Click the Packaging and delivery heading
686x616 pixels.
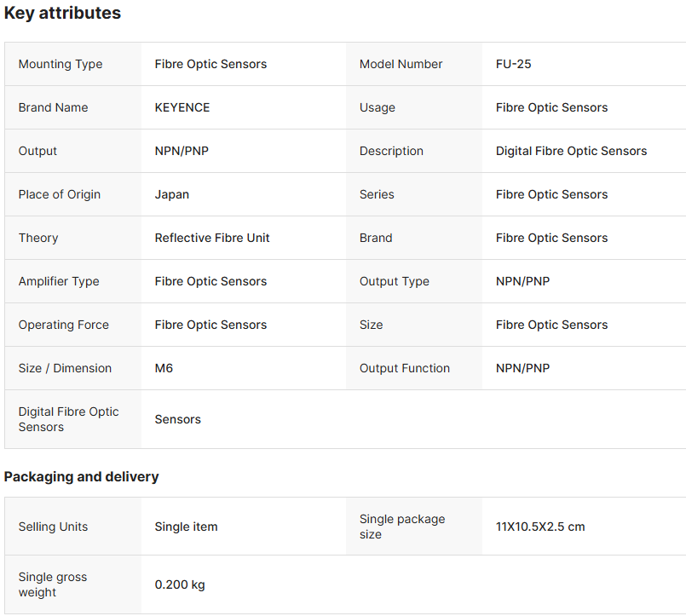click(81, 476)
